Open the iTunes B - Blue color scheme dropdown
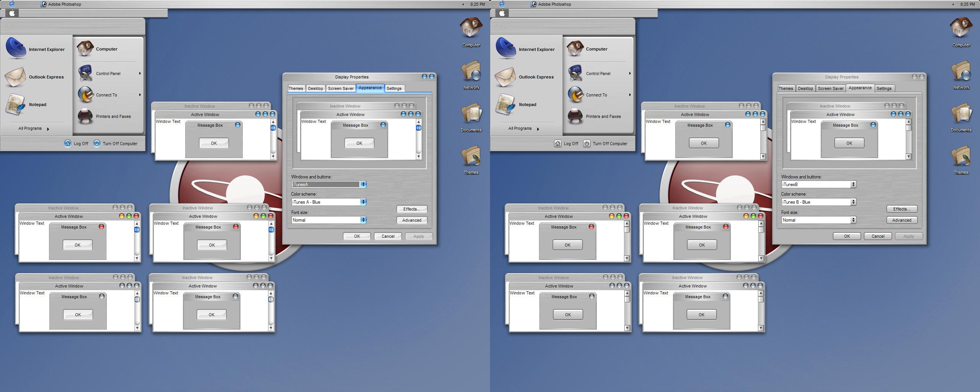Screen dimensions: 980x392 (818, 202)
